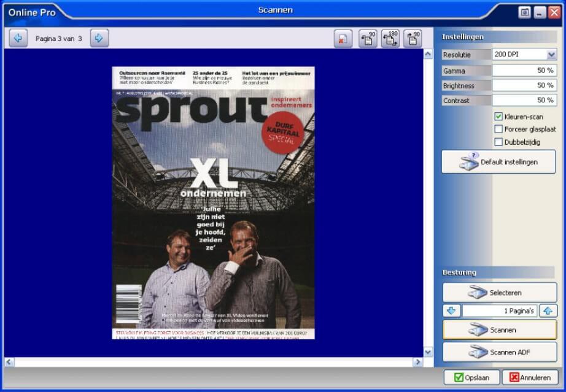566x392 pixels.
Task: Increase the number of Pagina's
Action: tap(548, 310)
